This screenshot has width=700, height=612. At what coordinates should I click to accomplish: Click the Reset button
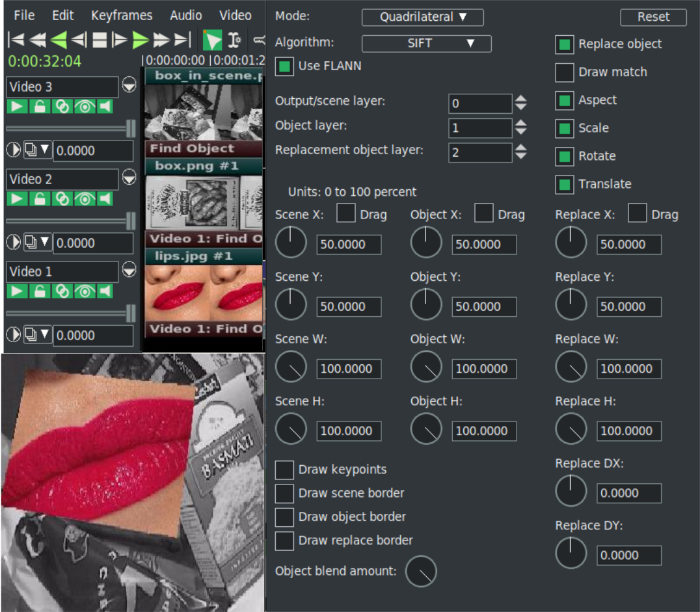tap(653, 17)
